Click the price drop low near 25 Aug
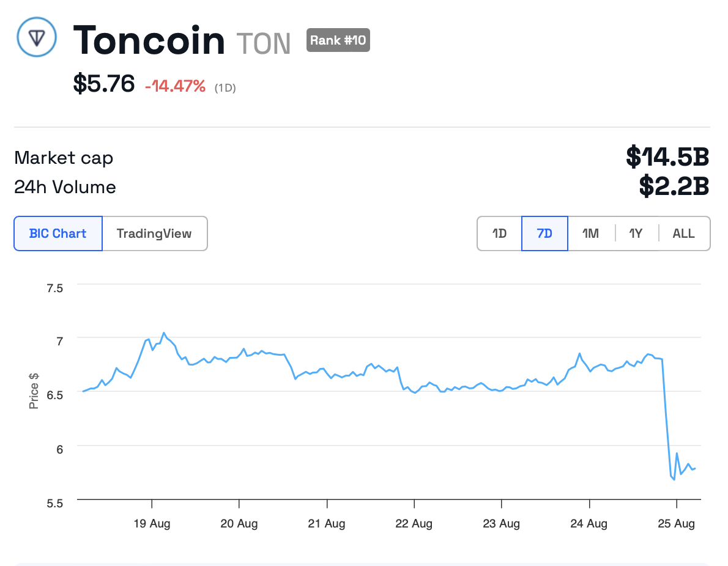The width and height of the screenshot is (728, 566). tap(674, 479)
